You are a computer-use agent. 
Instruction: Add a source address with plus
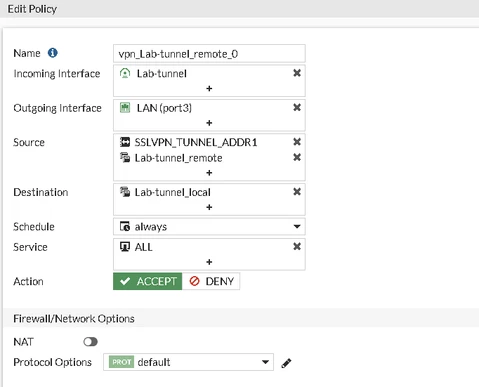click(209, 173)
